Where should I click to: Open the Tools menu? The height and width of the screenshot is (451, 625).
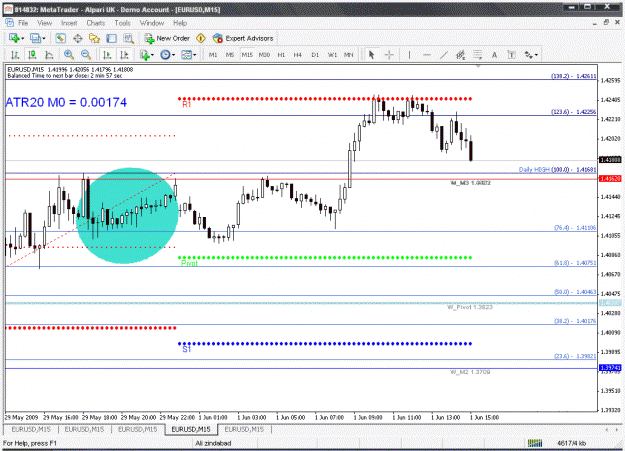122,23
